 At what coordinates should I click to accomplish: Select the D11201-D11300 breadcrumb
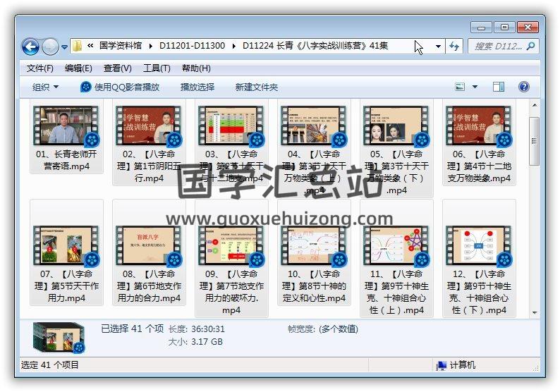pyautogui.click(x=192, y=46)
